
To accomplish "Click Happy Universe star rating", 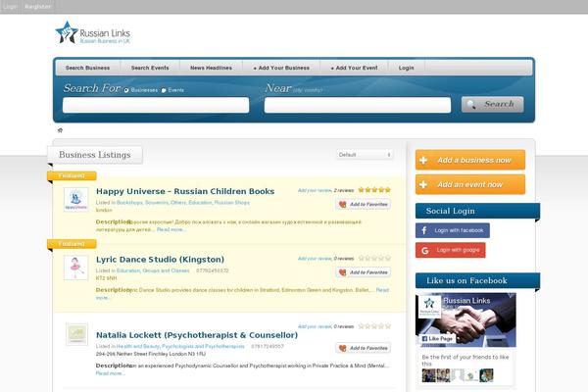I will [x=374, y=190].
